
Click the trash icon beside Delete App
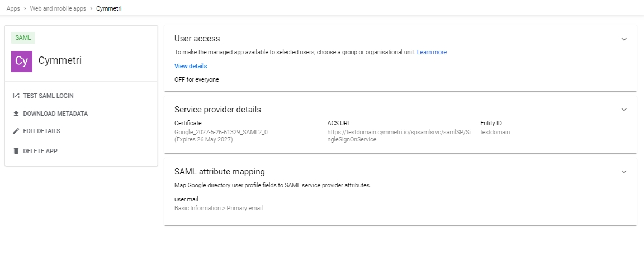click(x=16, y=151)
